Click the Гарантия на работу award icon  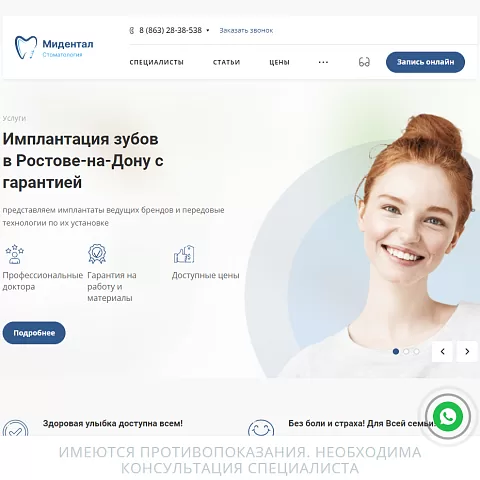click(x=97, y=254)
